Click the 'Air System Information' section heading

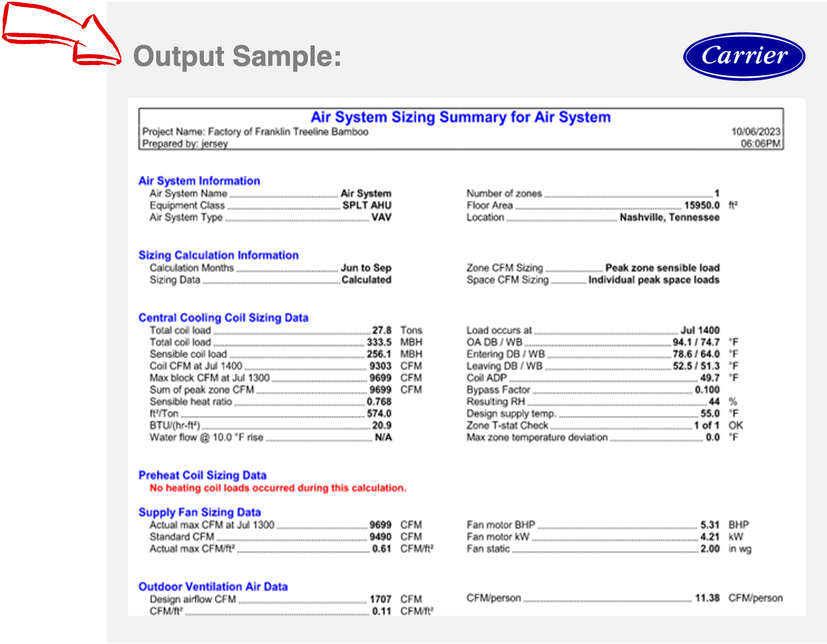coord(199,181)
